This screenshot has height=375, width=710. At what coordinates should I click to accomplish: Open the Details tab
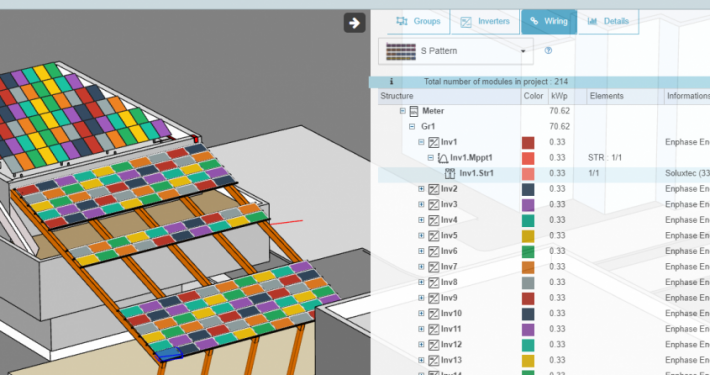(x=608, y=21)
